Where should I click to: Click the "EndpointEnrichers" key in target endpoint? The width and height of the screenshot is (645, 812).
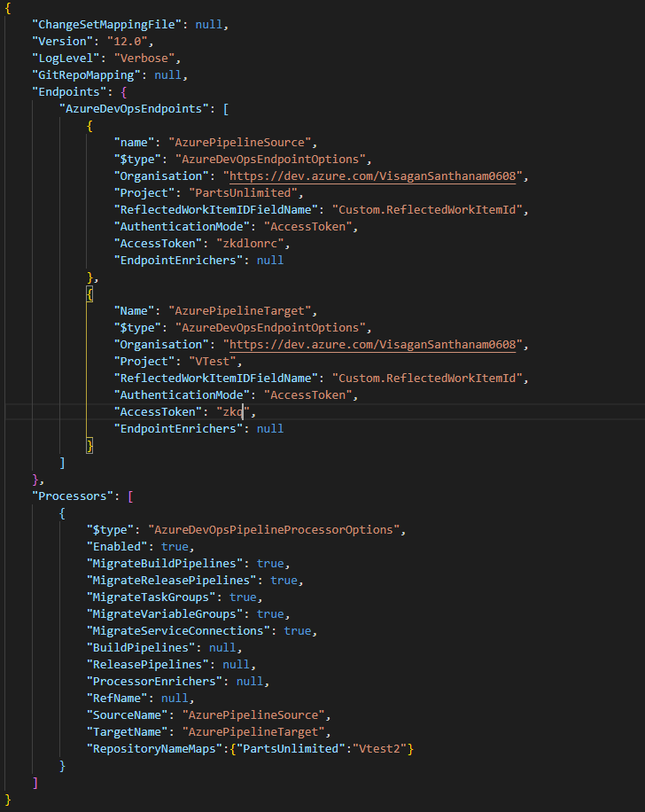point(179,429)
